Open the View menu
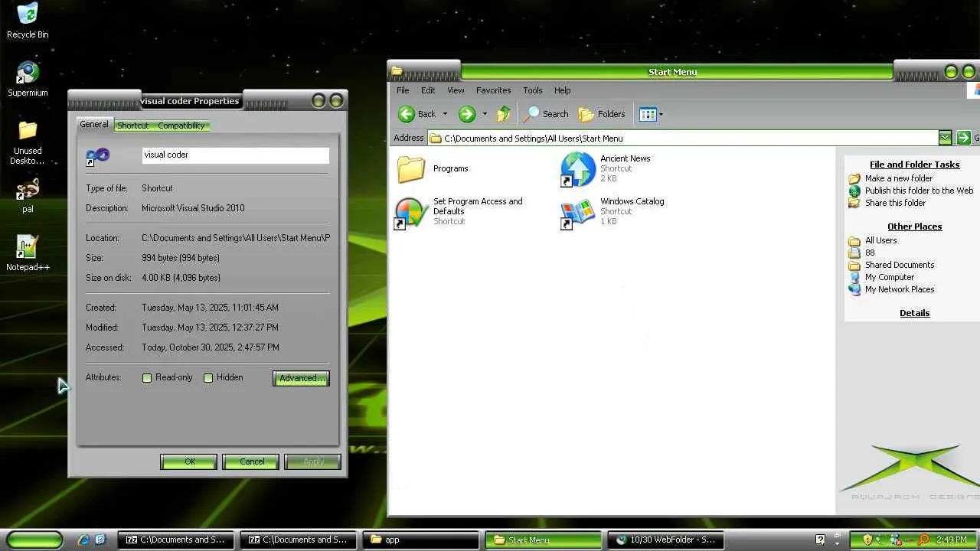This screenshot has width=980, height=551. pos(456,90)
